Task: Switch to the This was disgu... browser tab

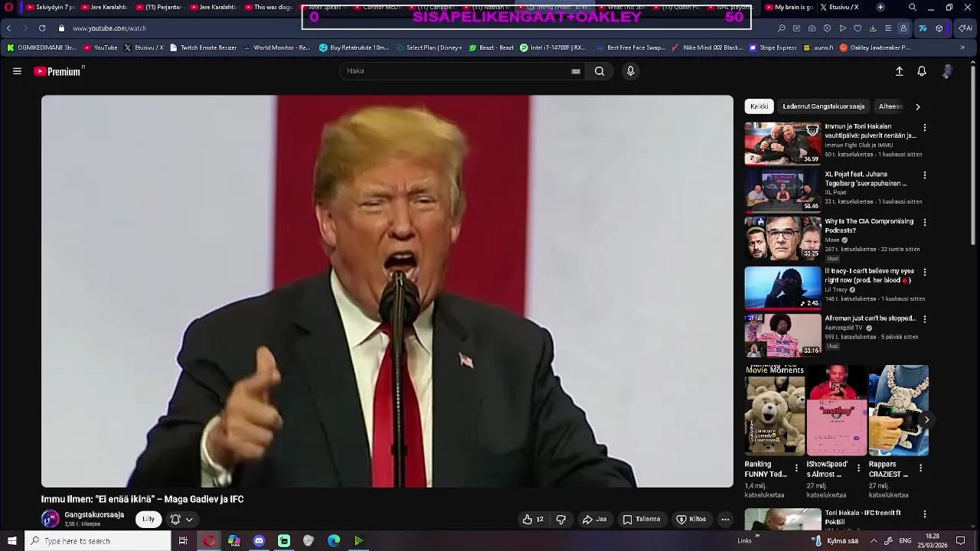Action: (269, 7)
